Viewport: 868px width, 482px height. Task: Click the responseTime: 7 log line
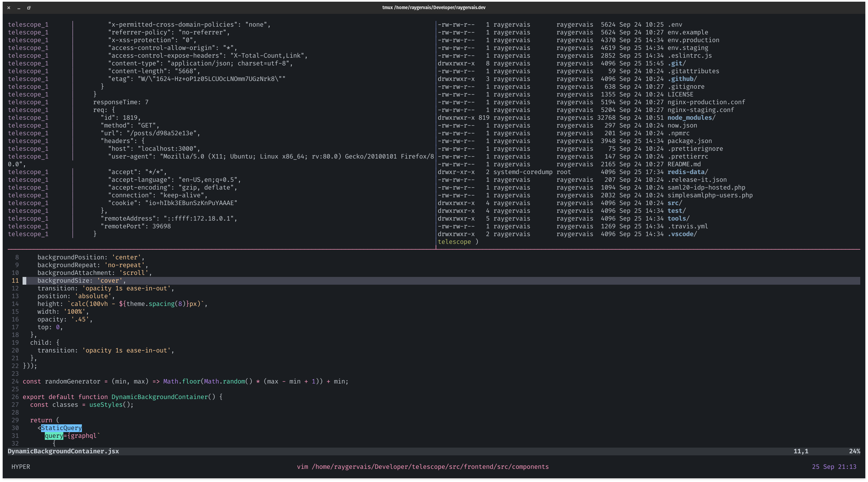pos(121,102)
